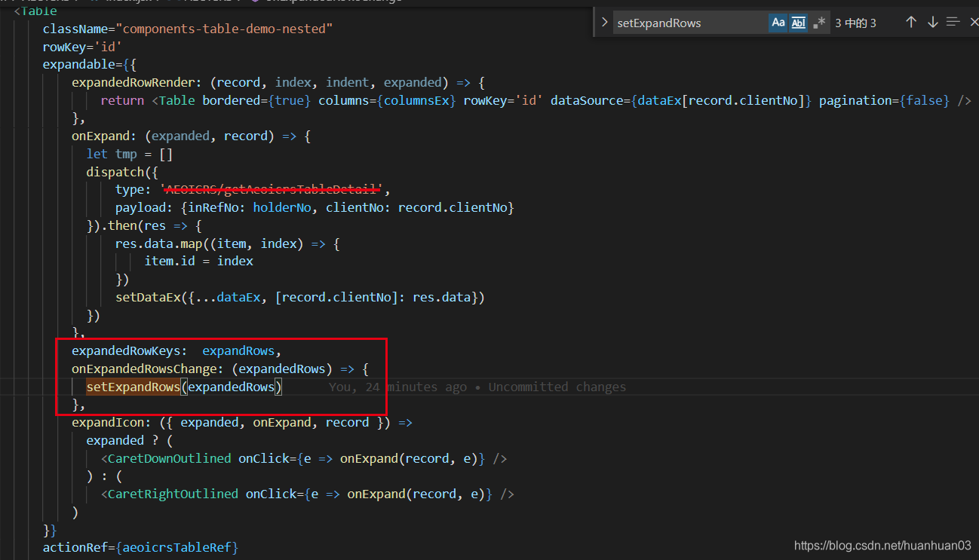The width and height of the screenshot is (979, 560).
Task: Click the '3 中的 3' match count
Action: 855,23
